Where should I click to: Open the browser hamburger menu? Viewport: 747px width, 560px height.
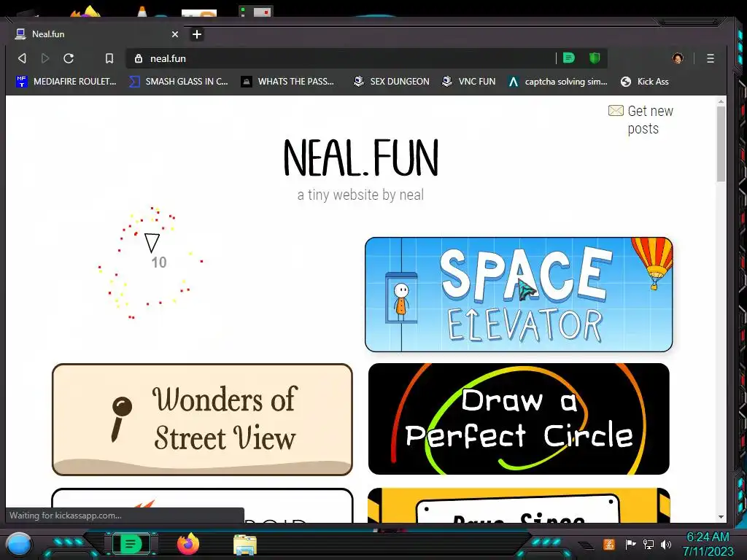pyautogui.click(x=711, y=58)
